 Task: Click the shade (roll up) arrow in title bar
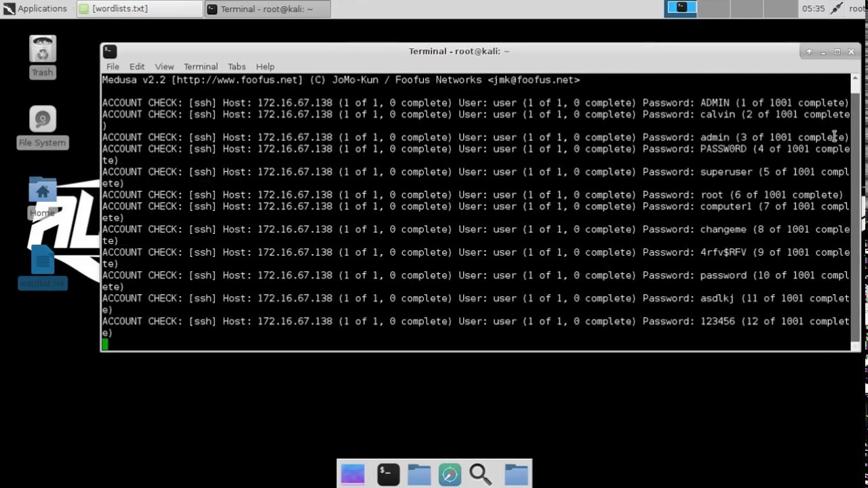click(809, 52)
